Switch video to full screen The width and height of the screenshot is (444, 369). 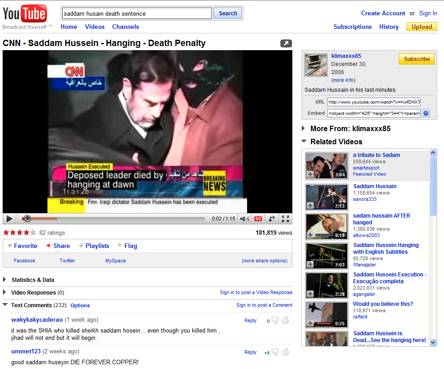click(x=285, y=219)
